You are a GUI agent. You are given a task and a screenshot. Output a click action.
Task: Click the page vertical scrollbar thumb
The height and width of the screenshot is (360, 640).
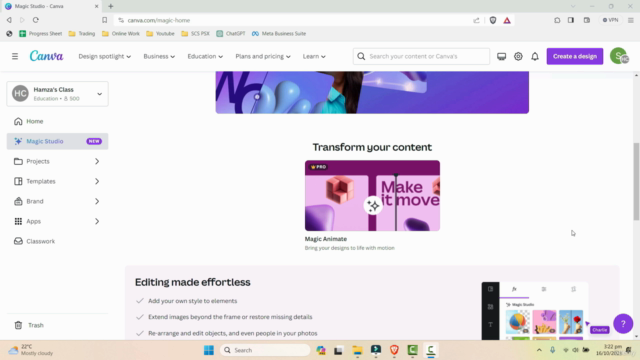coord(636,182)
